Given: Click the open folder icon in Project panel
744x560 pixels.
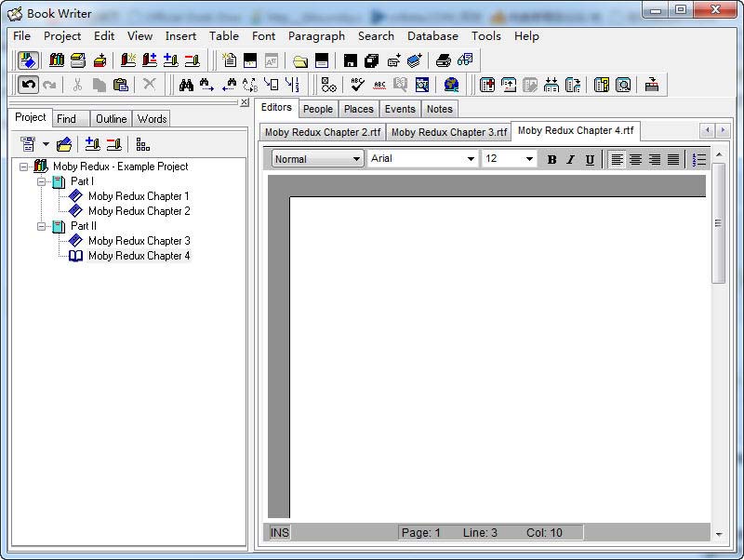Looking at the screenshot, I should 64,144.
